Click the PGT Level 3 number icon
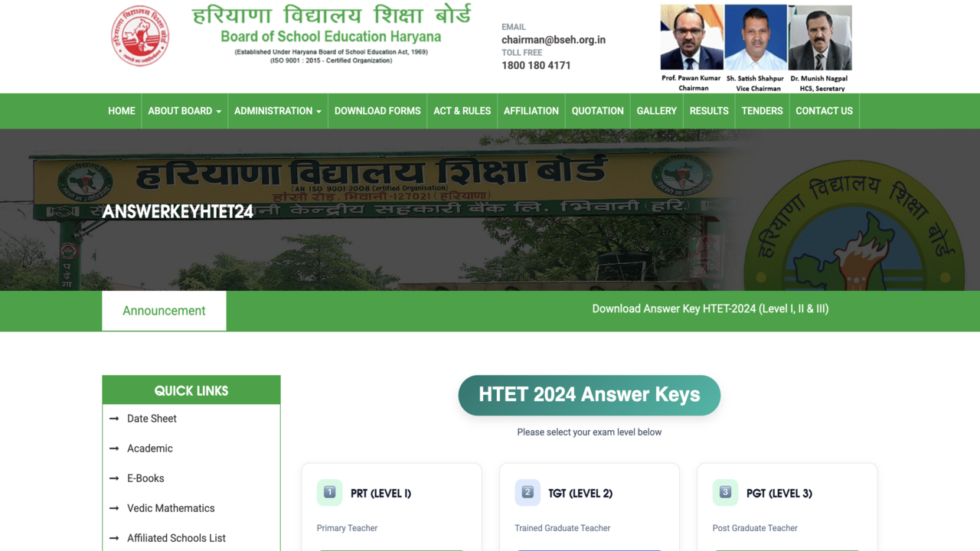The image size is (980, 551). point(725,493)
